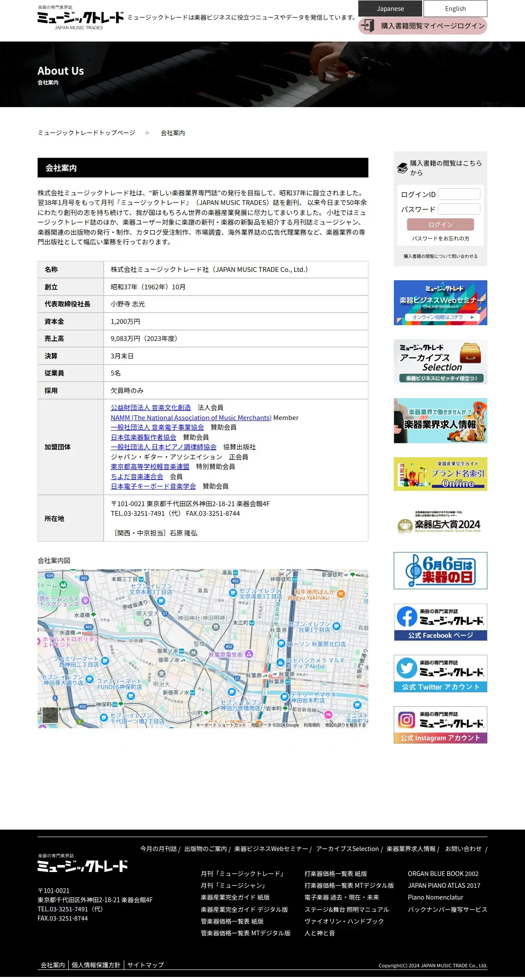
Task: Click the stacked books icon in sidebar
Action: pos(402,168)
